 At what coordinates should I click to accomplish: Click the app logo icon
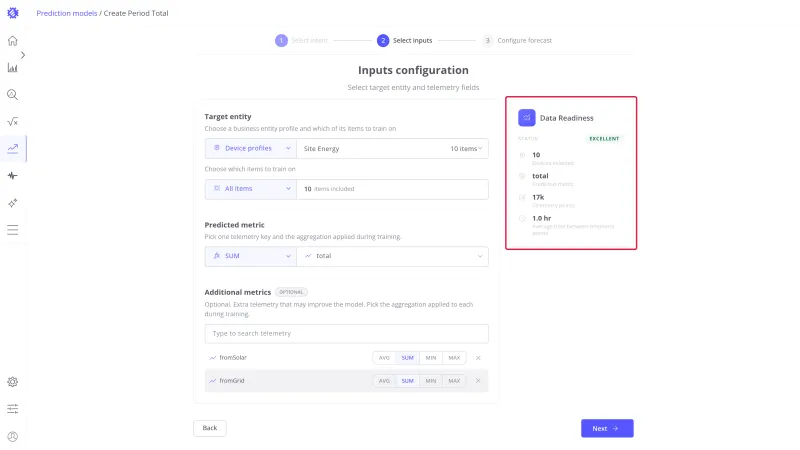pos(13,13)
